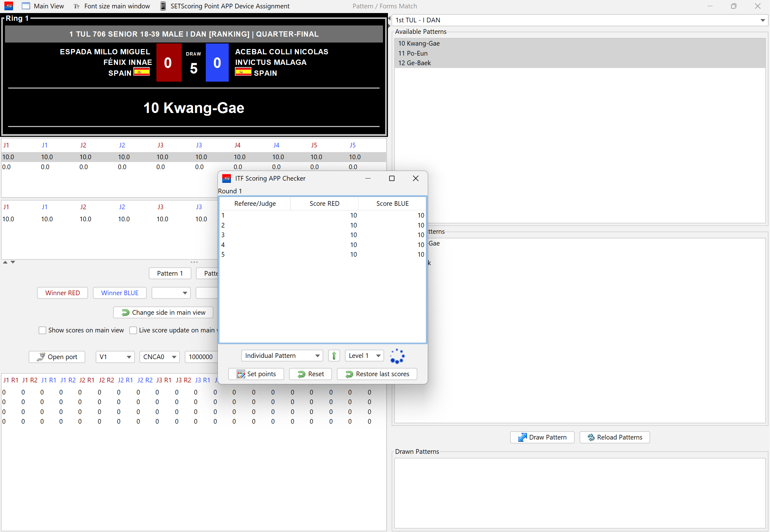Screen dimensions: 770x532
Task: Click the green up arrow icon in Checker
Action: point(334,356)
